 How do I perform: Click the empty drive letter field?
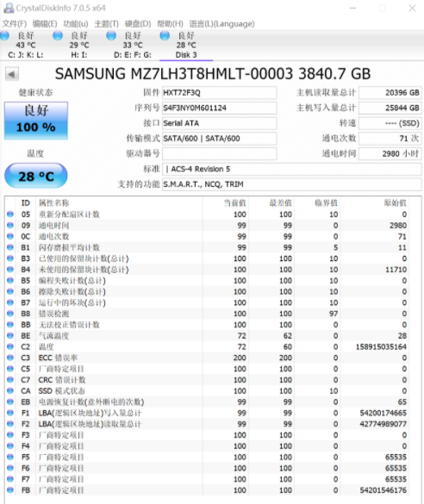pos(220,153)
